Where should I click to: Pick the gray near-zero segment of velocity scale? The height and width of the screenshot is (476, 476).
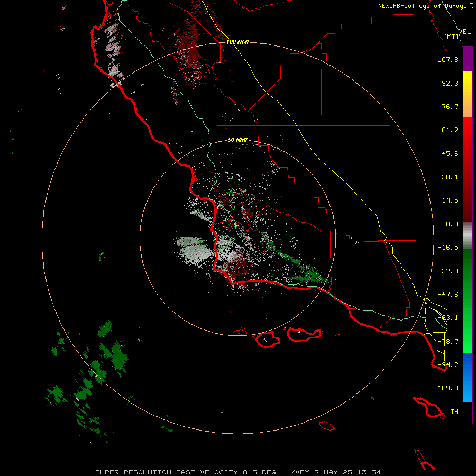467,235
